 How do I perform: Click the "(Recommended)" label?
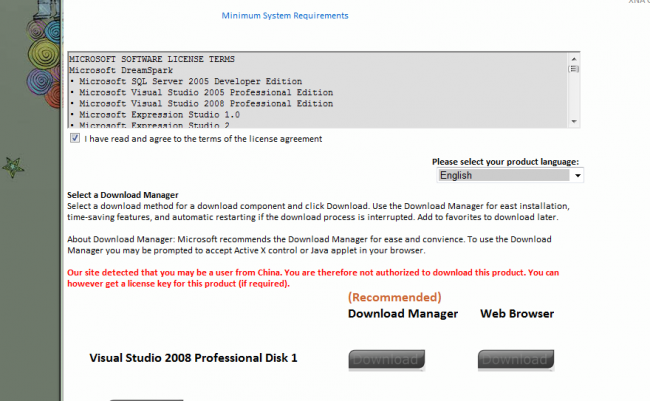coord(395,297)
